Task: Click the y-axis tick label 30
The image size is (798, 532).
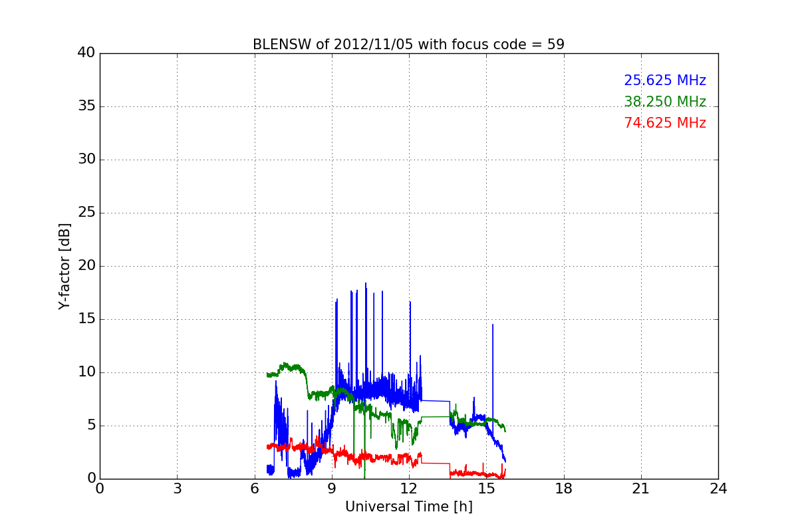Action: 86,160
